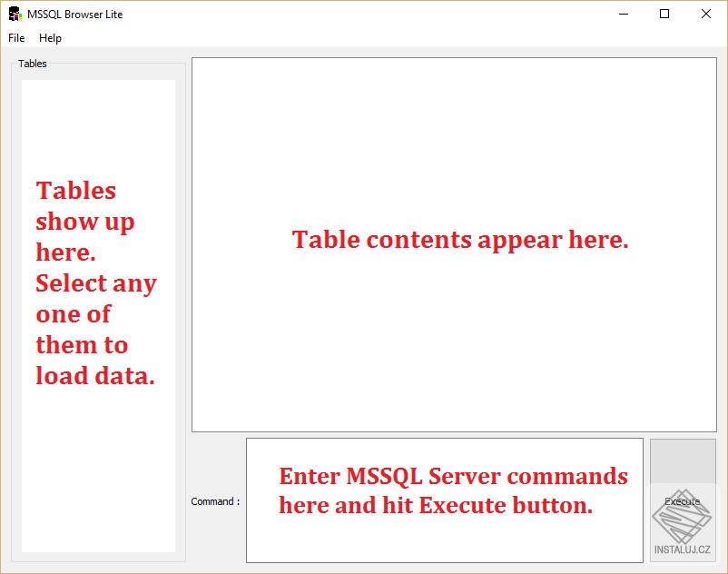Image resolution: width=728 pixels, height=574 pixels.
Task: Click the Execute button
Action: (681, 500)
